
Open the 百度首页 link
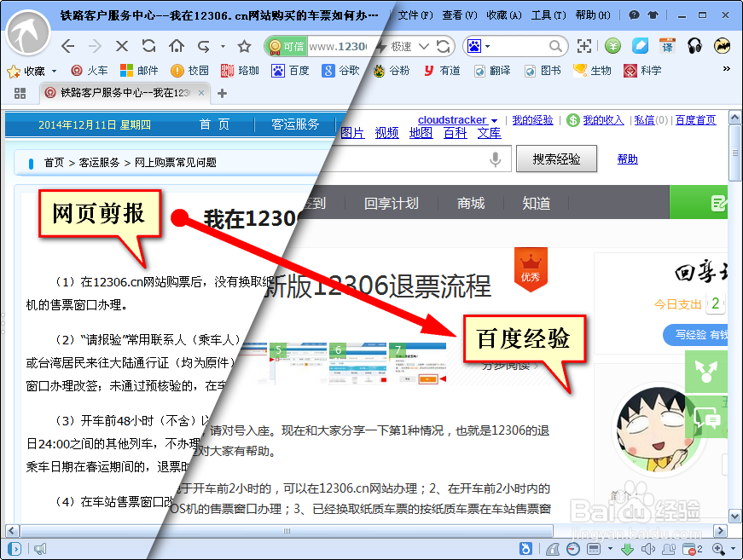pos(695,120)
